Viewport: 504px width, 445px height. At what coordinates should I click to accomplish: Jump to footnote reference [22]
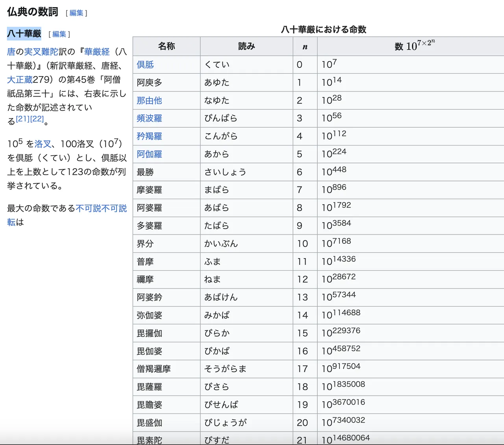37,119
